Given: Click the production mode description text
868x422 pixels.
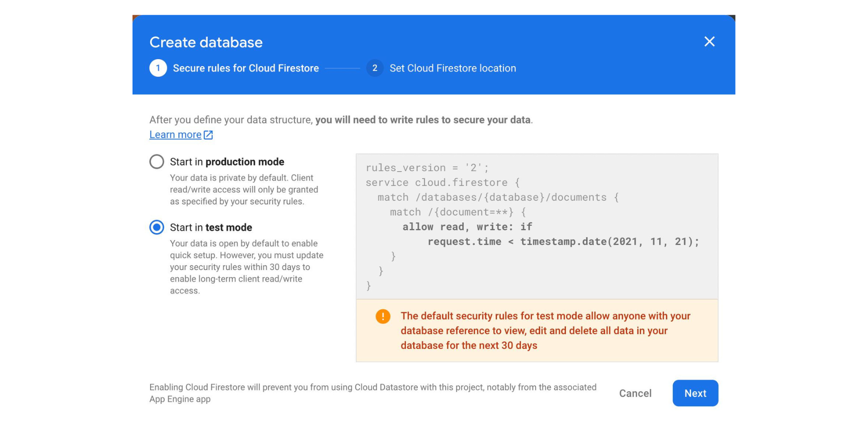Looking at the screenshot, I should [x=244, y=190].
